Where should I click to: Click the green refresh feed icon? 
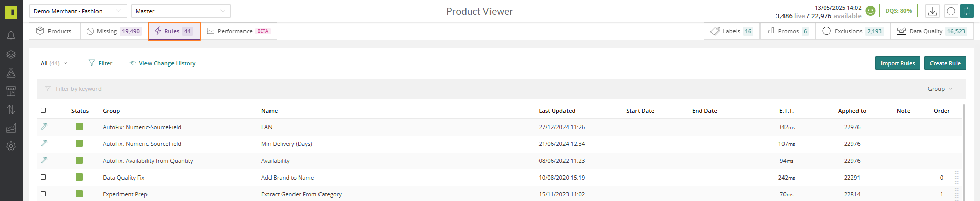click(967, 11)
